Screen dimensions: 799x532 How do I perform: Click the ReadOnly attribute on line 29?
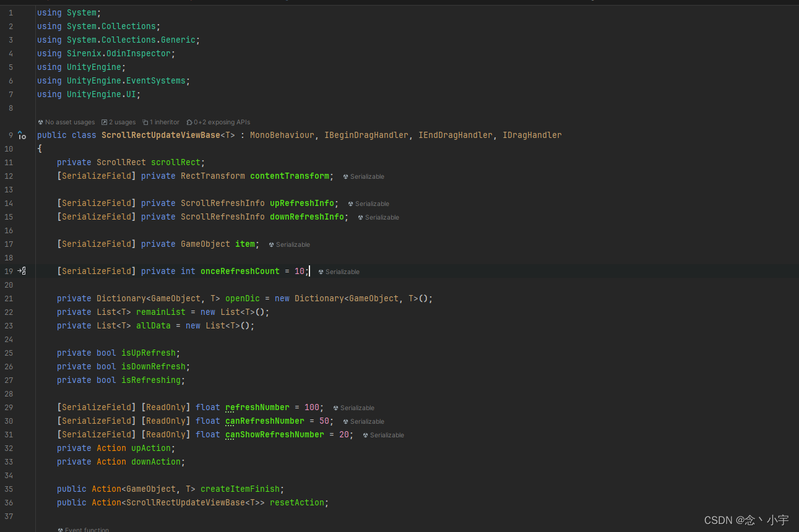point(166,408)
